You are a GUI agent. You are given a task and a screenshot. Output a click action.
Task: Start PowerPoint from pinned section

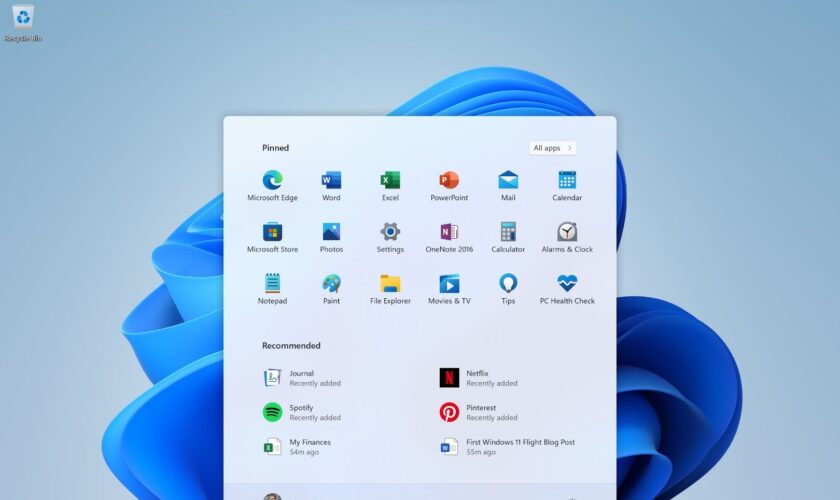449,185
